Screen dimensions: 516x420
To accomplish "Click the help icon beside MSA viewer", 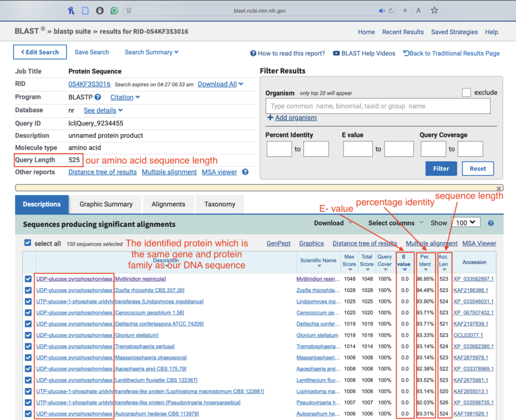I will point(245,172).
